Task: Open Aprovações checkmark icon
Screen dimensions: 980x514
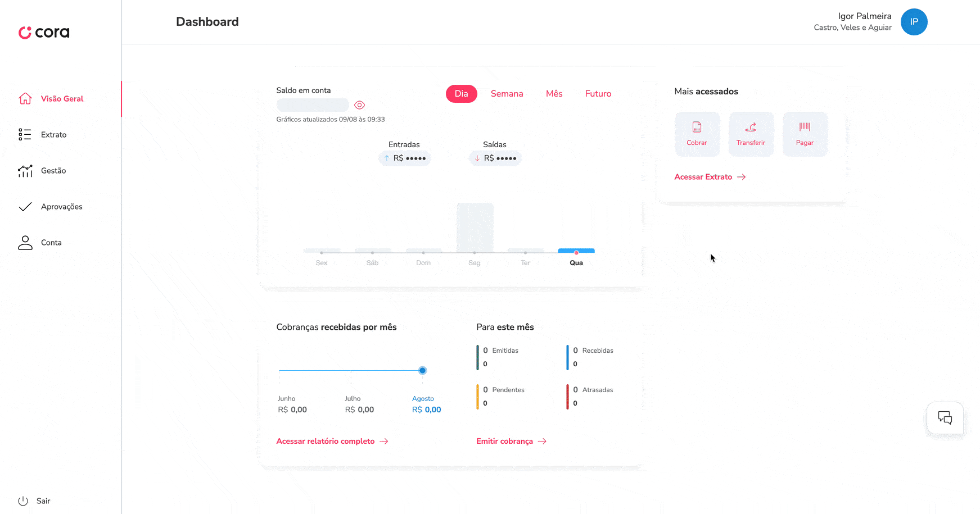Action: click(x=25, y=207)
